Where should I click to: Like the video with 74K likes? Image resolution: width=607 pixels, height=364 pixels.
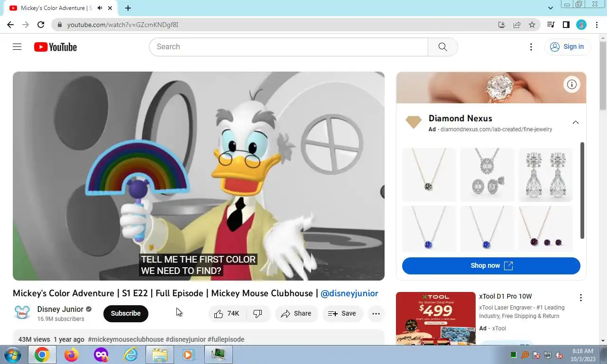(x=227, y=313)
